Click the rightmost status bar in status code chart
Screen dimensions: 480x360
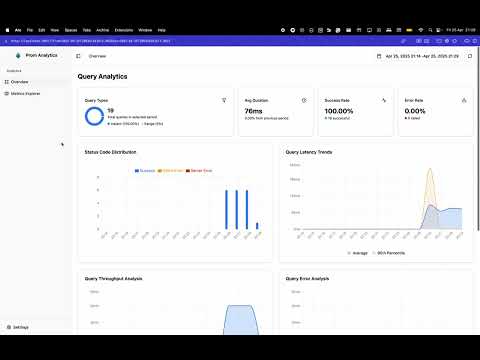click(x=257, y=226)
